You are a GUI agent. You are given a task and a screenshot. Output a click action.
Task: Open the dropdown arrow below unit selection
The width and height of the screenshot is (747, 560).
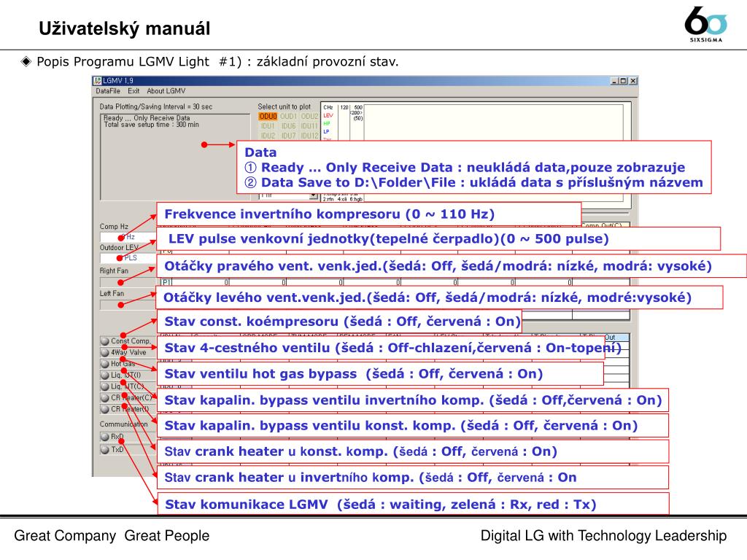(x=313, y=195)
